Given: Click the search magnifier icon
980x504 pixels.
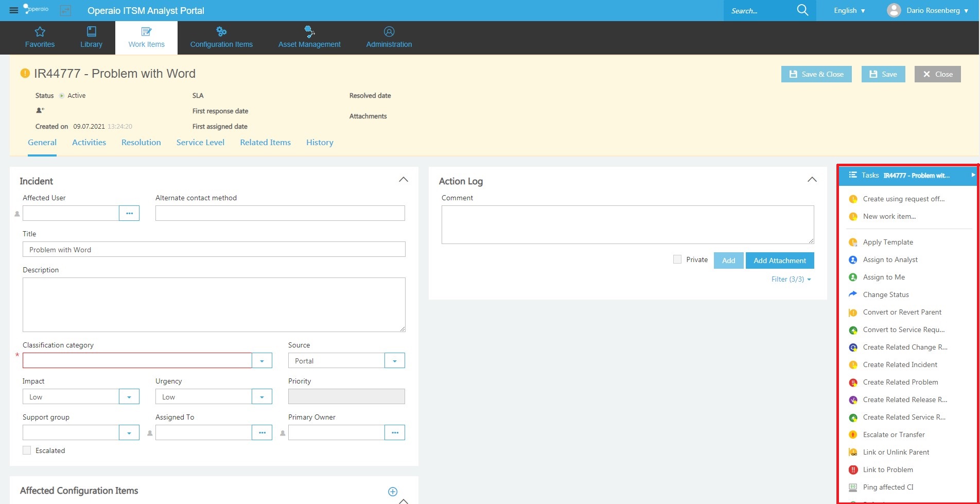Looking at the screenshot, I should click(x=802, y=10).
